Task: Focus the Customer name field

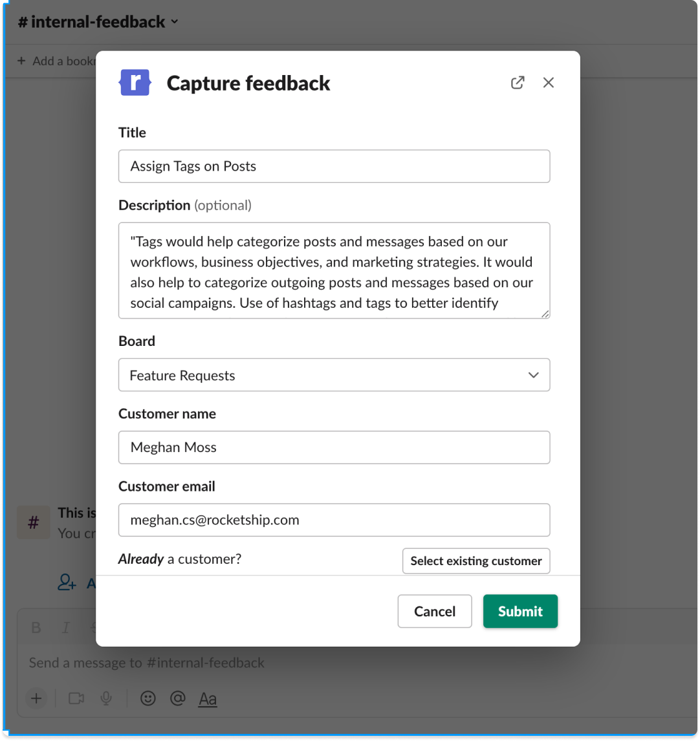Action: click(334, 447)
